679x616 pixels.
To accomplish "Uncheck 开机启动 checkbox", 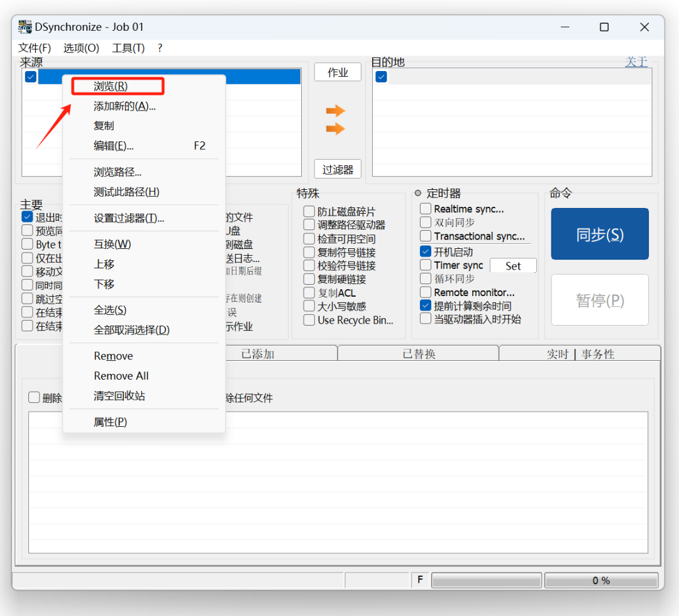I will [x=426, y=251].
